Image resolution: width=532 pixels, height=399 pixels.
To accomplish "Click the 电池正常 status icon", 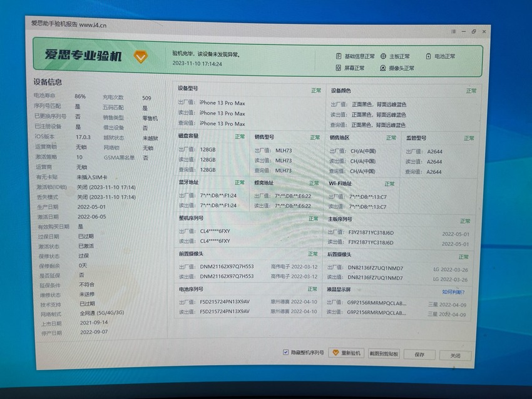I will click(428, 56).
